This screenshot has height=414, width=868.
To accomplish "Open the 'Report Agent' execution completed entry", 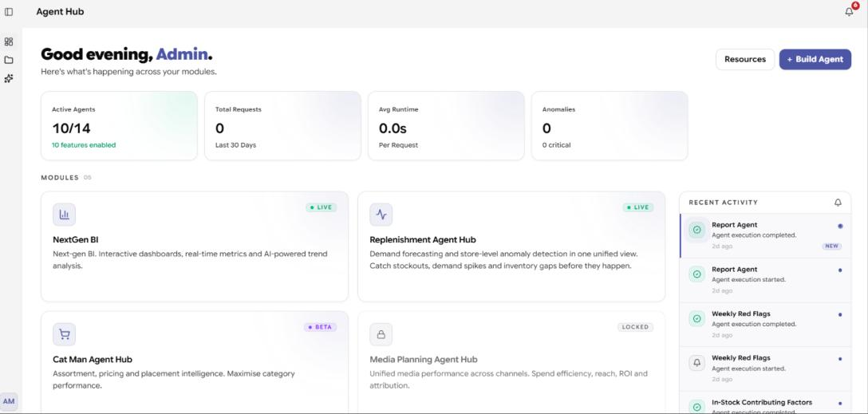I will [x=765, y=236].
